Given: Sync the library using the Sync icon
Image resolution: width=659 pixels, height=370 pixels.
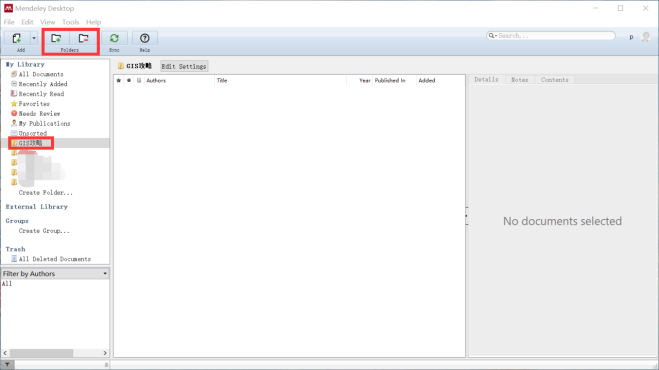Looking at the screenshot, I should click(114, 38).
